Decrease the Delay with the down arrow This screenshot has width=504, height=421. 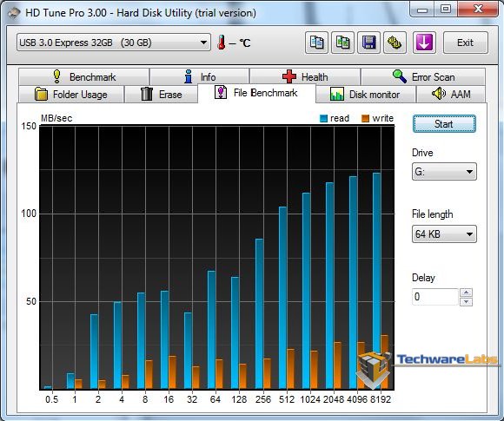tap(466, 301)
